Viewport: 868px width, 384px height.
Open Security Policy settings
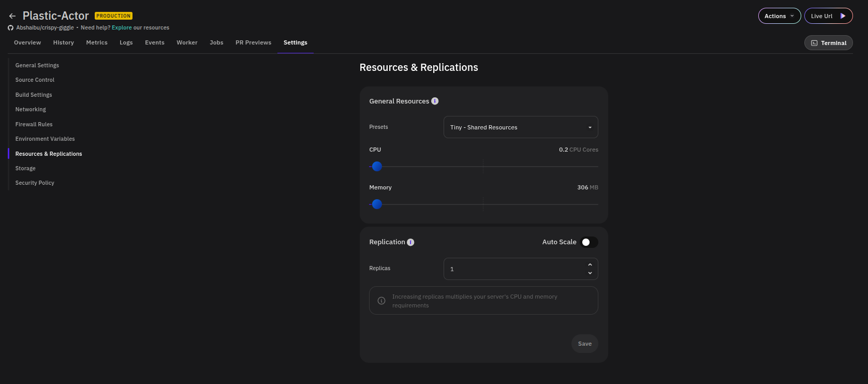click(35, 183)
